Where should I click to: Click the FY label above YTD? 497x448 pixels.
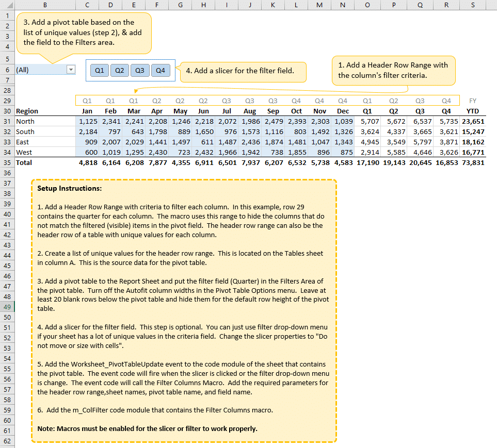click(473, 101)
